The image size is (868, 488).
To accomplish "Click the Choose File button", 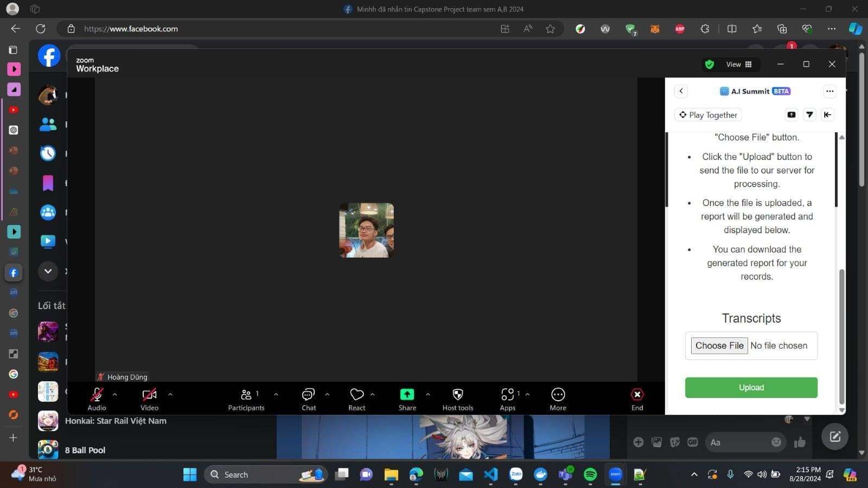I will click(719, 345).
